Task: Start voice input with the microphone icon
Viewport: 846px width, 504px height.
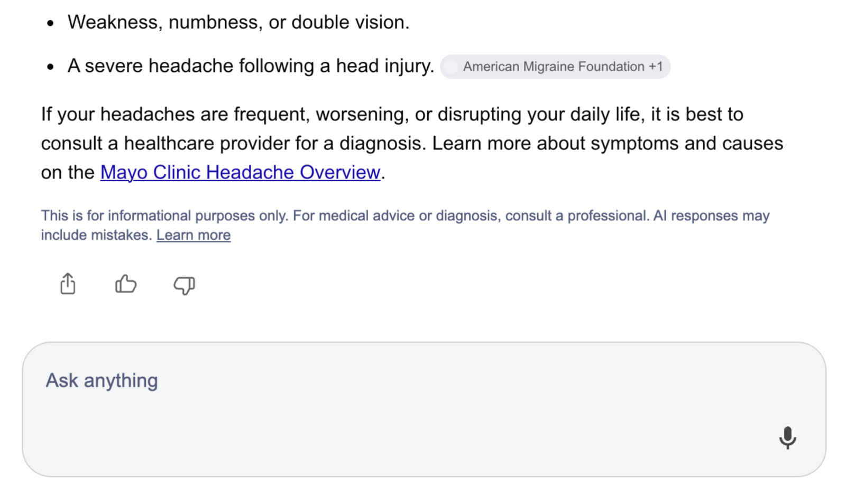Action: [x=787, y=437]
